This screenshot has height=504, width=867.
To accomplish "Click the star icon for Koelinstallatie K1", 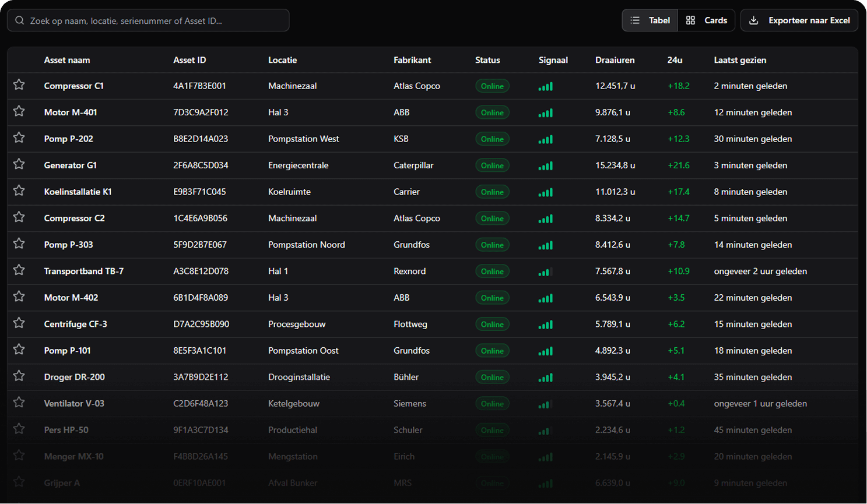I will pos(19,191).
